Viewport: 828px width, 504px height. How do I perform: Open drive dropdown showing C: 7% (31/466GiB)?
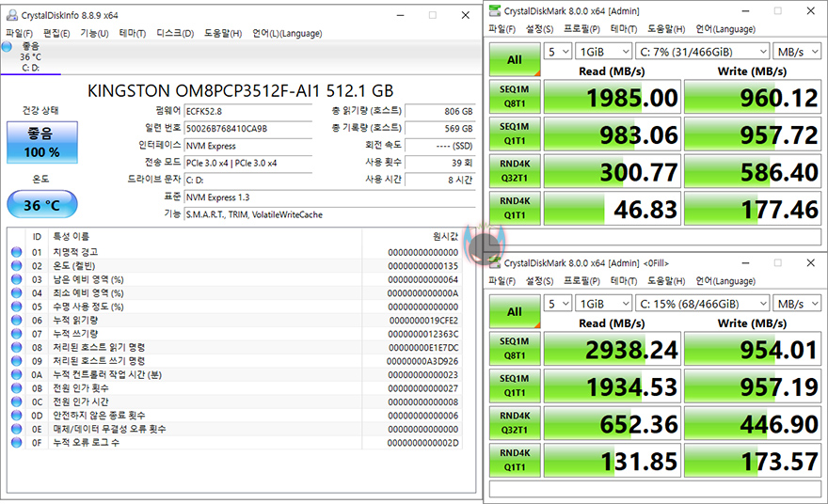coord(702,52)
